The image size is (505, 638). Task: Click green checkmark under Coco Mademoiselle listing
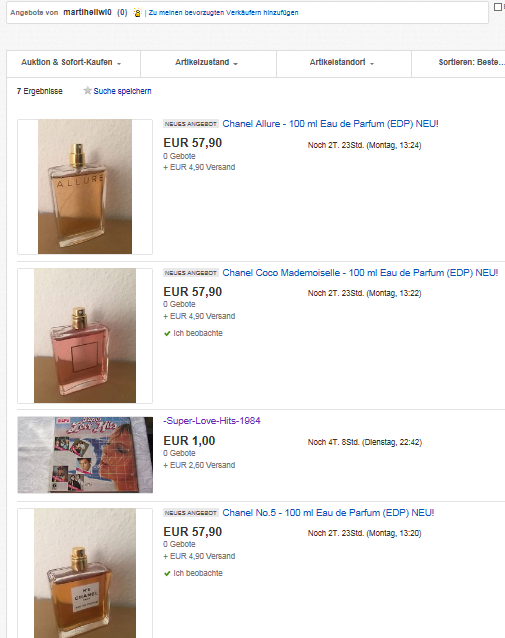tap(167, 334)
